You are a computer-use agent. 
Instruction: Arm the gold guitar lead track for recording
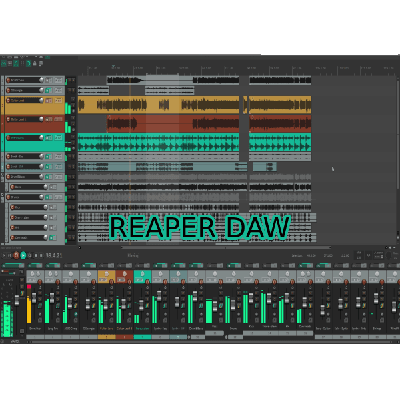tap(8, 100)
